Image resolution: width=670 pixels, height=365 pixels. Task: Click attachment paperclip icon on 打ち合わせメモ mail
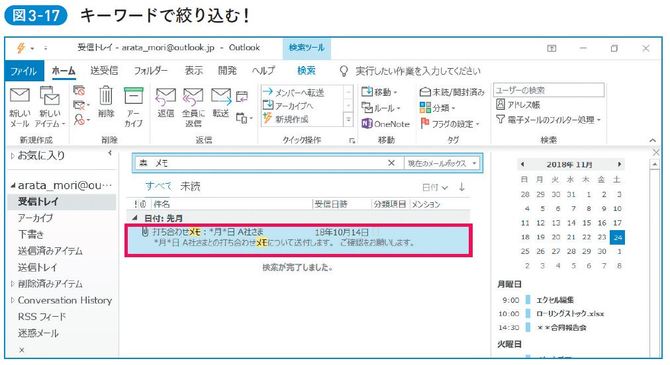(x=145, y=232)
